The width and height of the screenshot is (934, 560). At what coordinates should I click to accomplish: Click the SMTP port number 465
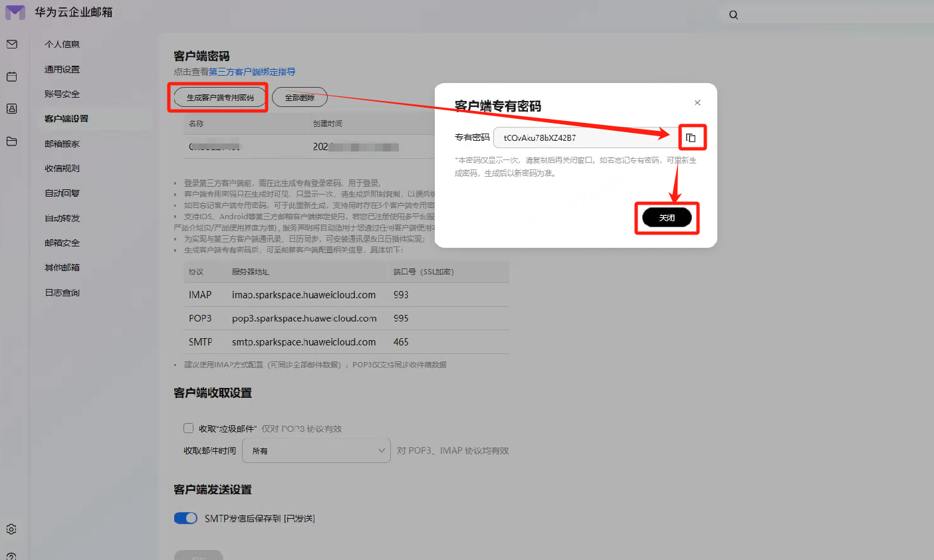tap(401, 342)
